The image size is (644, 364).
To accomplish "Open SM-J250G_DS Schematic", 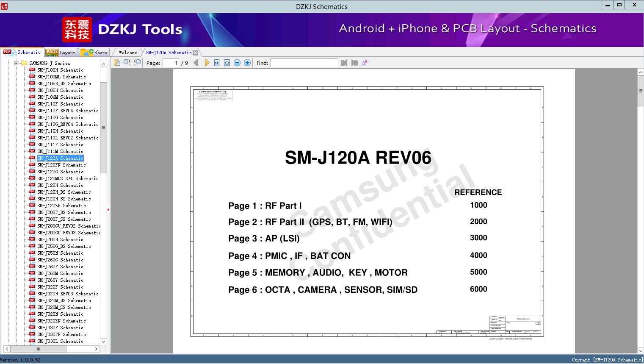I will point(64,246).
